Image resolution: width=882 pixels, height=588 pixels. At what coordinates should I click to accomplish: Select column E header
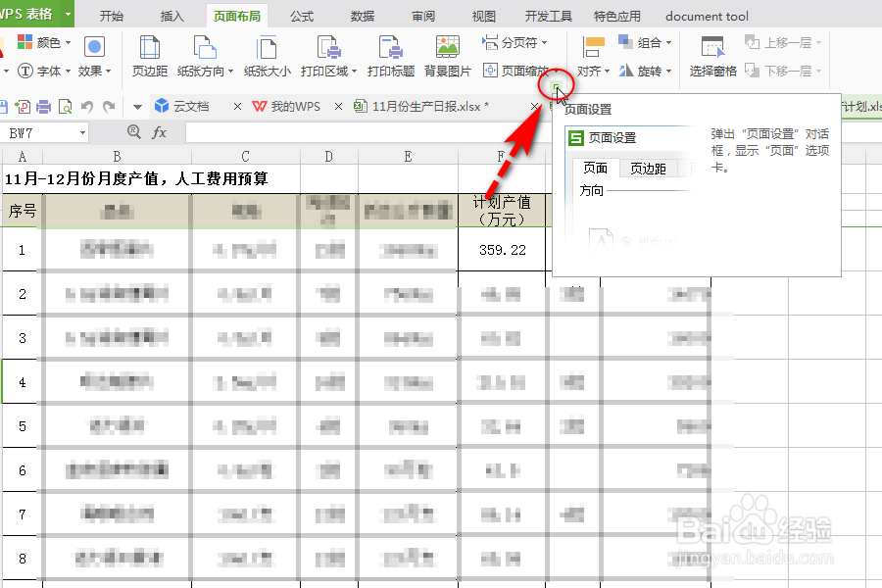(x=408, y=156)
